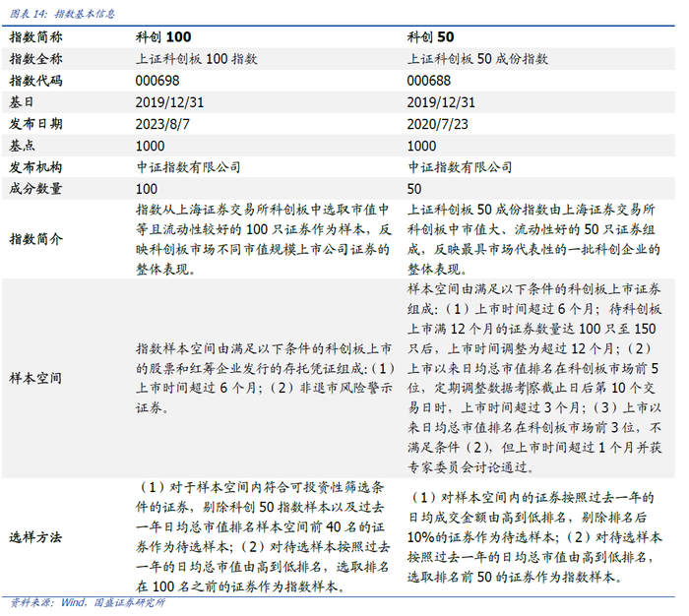This screenshot has height=616, width=689.
Task: Click the 科创 50 base date 2019/12/31
Action: pos(441,102)
